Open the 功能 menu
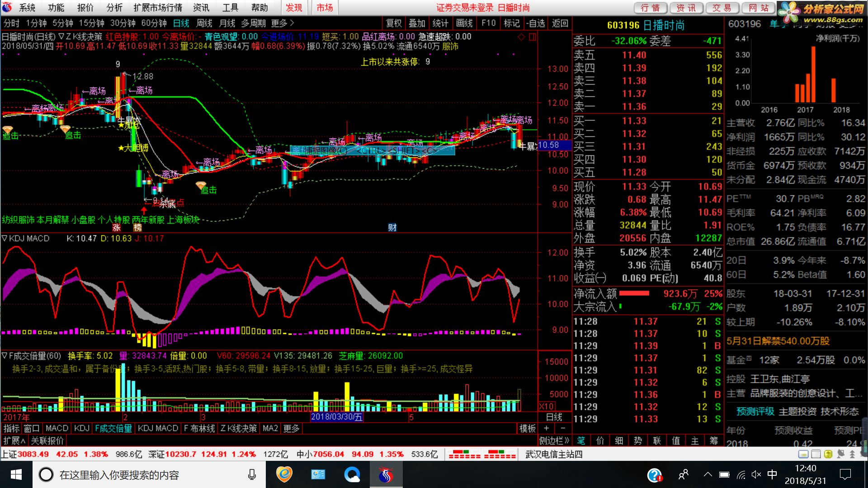The image size is (868, 488). click(56, 8)
